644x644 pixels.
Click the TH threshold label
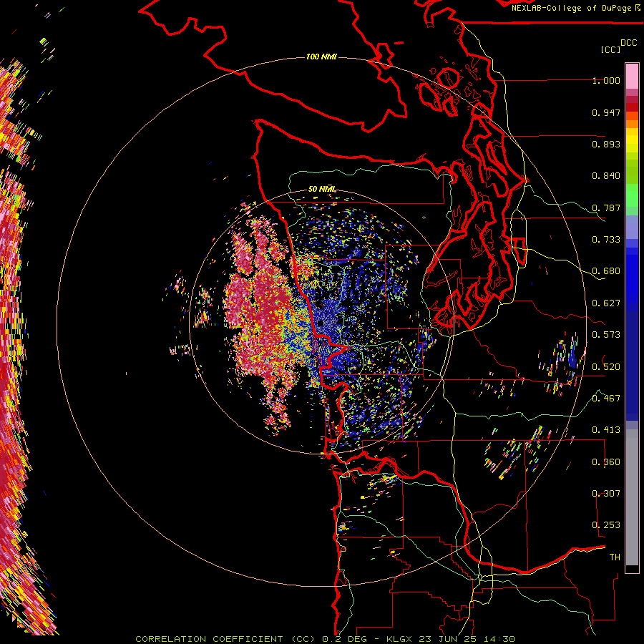(615, 557)
